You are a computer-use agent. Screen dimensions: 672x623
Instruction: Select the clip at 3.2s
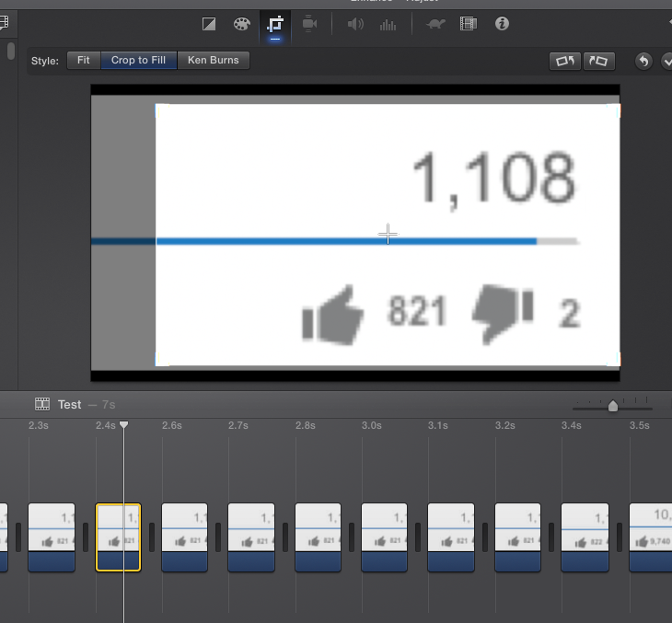pyautogui.click(x=517, y=537)
